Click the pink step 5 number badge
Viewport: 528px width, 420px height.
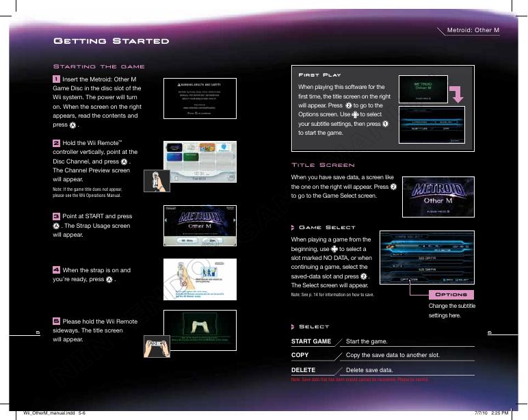click(x=56, y=321)
